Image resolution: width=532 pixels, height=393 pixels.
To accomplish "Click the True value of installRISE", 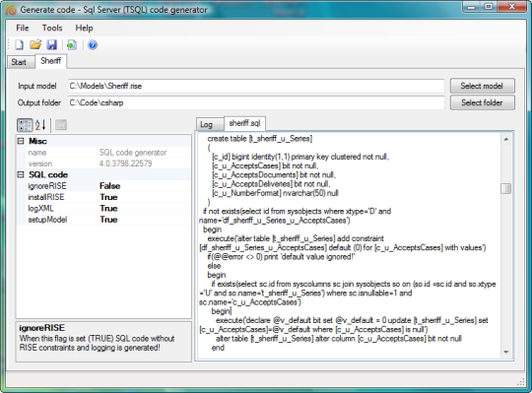I will pyautogui.click(x=108, y=197).
